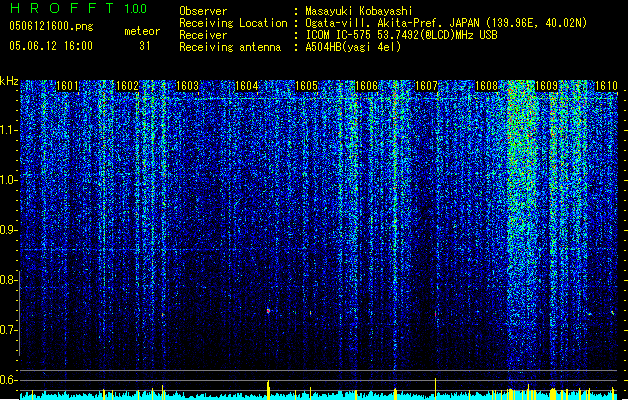Click the 1.0 kHz axis label
The height and width of the screenshot is (400, 629).
[8, 180]
